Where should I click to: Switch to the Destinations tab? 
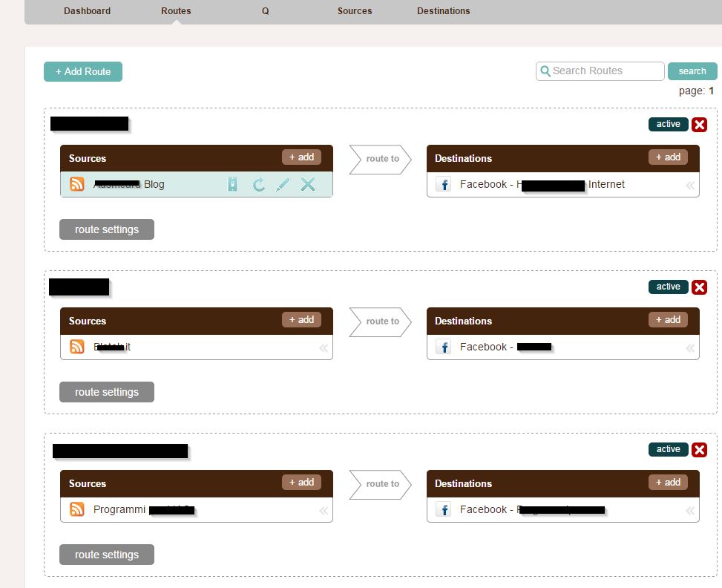pos(443,11)
